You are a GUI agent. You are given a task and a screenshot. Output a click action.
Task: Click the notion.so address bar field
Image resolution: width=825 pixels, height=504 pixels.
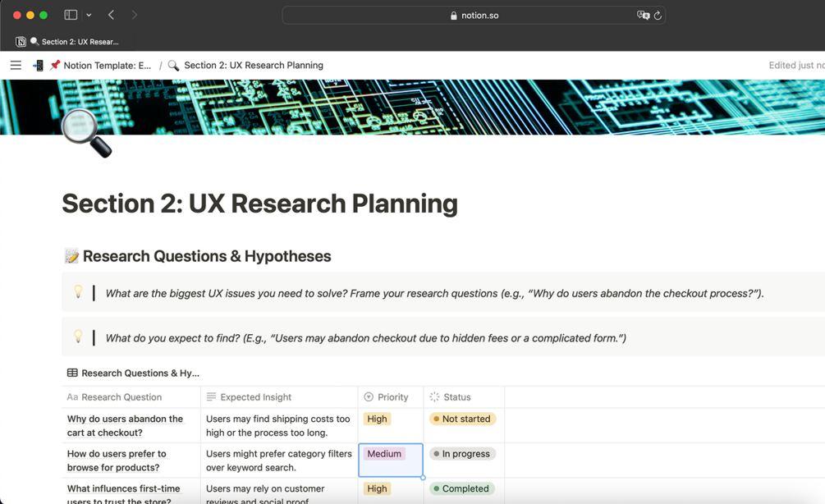coord(474,16)
